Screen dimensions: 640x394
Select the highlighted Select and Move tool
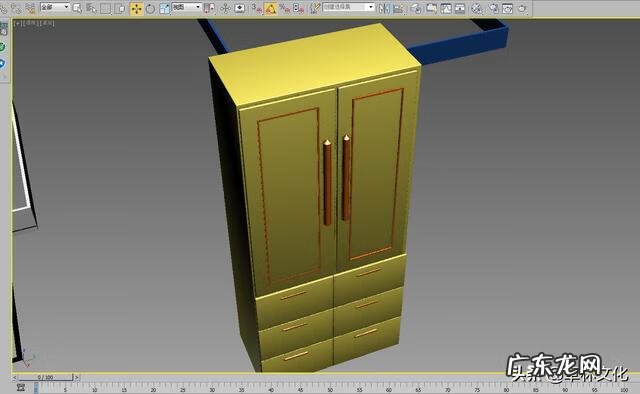click(136, 9)
